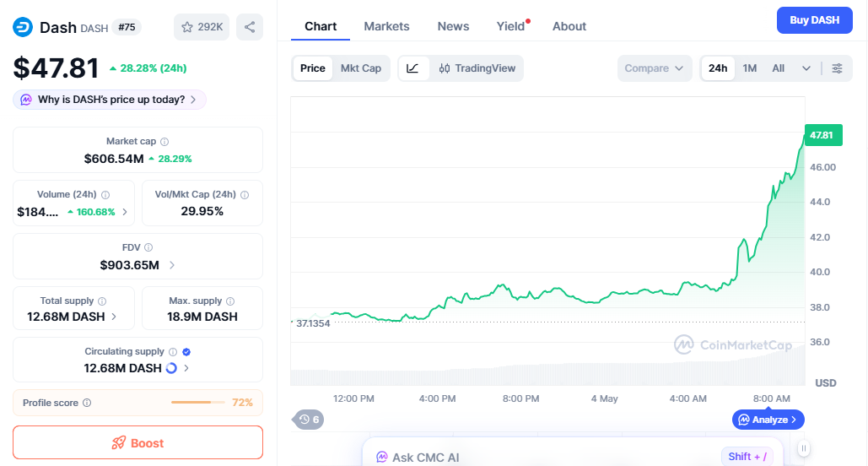Switch to the About tab

(x=569, y=26)
